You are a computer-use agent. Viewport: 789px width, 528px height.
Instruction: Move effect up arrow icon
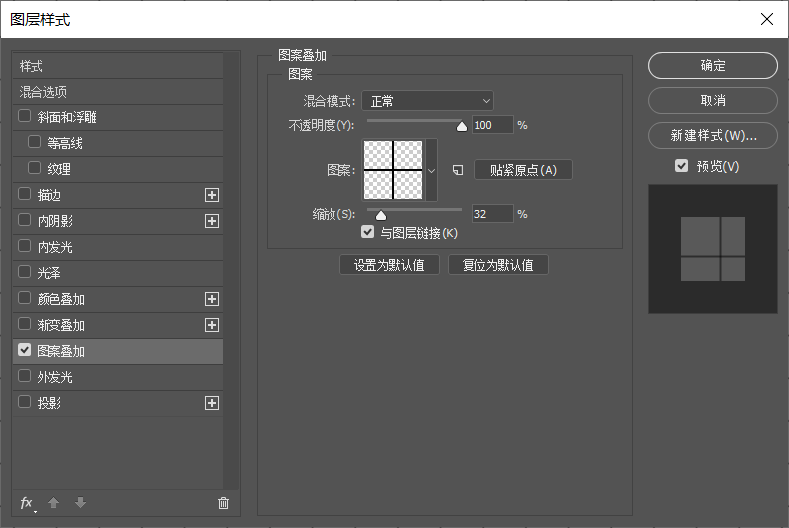point(53,502)
